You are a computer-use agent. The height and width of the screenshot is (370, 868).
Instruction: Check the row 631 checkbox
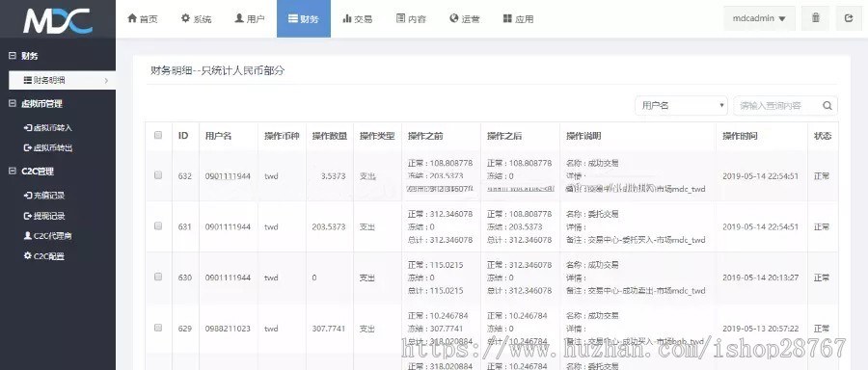point(158,225)
